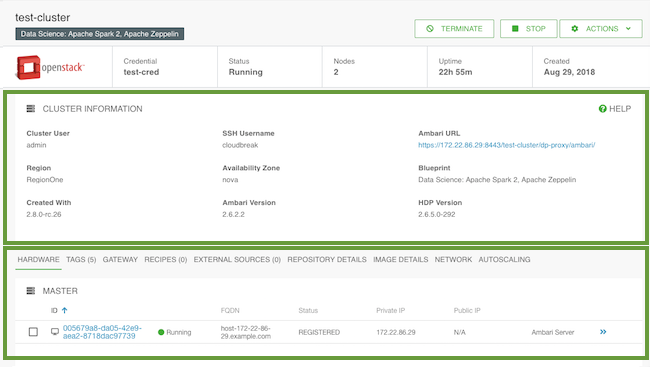Click the OpenStack logo
650x367 pixels.
point(50,67)
